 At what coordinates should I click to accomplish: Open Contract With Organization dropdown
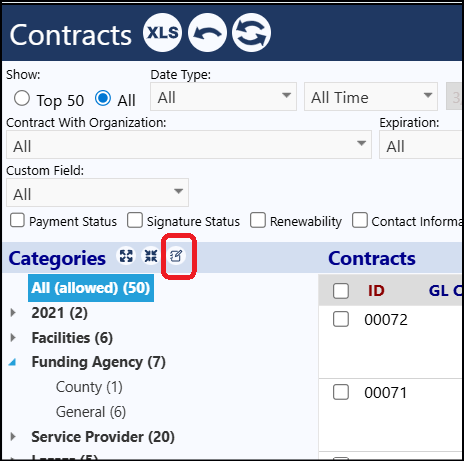(189, 145)
